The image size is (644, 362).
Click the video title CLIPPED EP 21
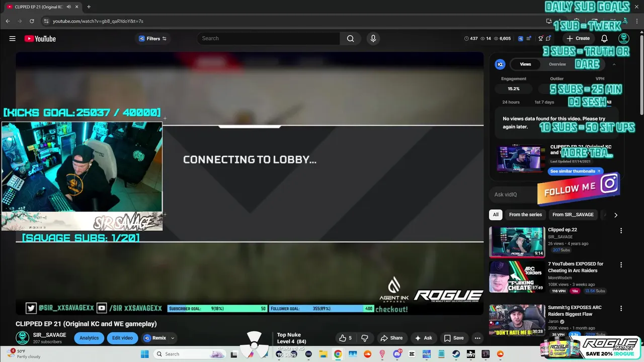tap(86, 324)
